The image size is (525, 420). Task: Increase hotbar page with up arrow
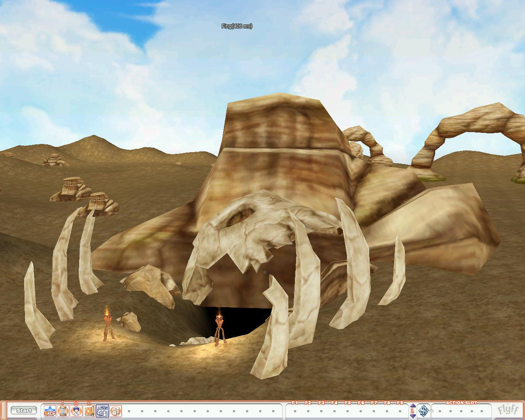413,406
